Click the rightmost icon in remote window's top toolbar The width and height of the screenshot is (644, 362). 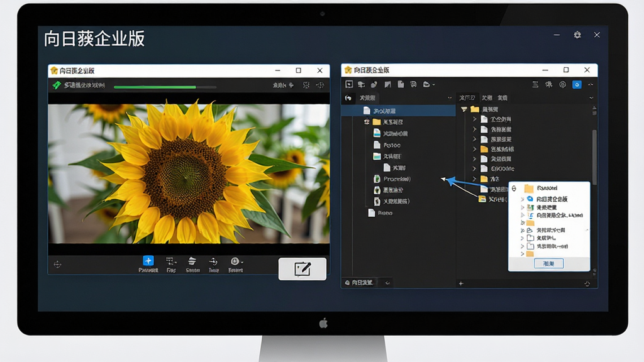pos(320,85)
